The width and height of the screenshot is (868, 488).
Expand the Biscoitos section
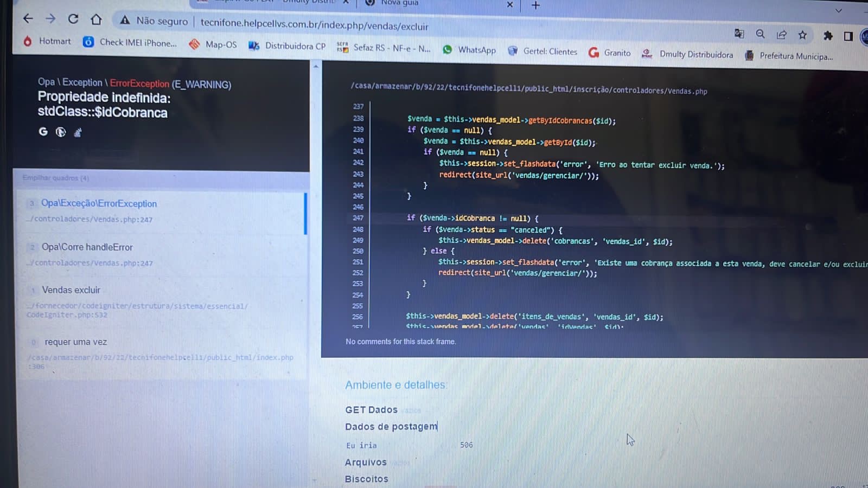click(x=366, y=479)
